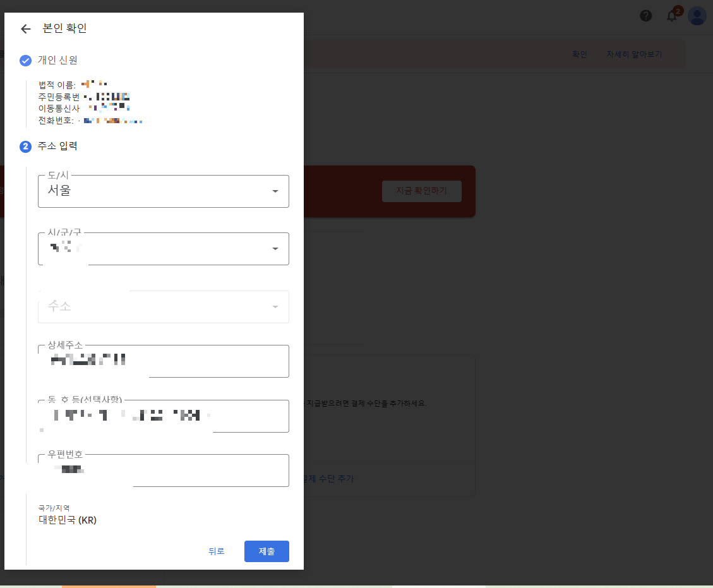Screen dimensions: 713x588
Task: Click the 본인 확인 dialog title
Action: pos(64,28)
